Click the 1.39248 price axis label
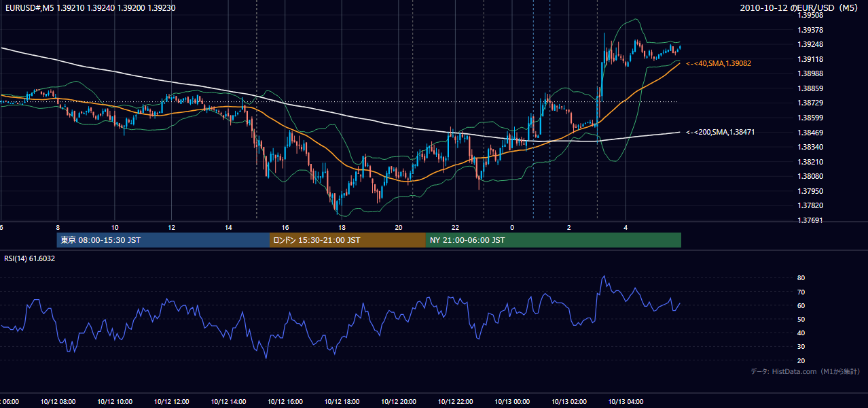Image resolution: width=868 pixels, height=408 pixels. (810, 44)
